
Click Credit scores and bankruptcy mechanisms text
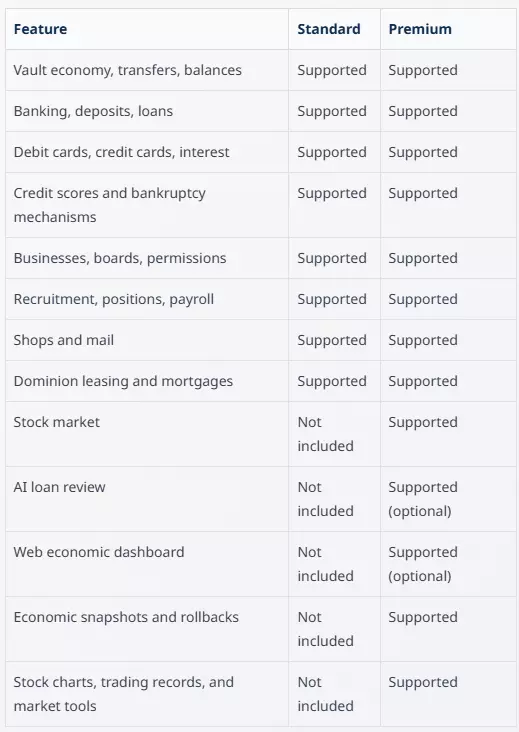pyautogui.click(x=110, y=205)
